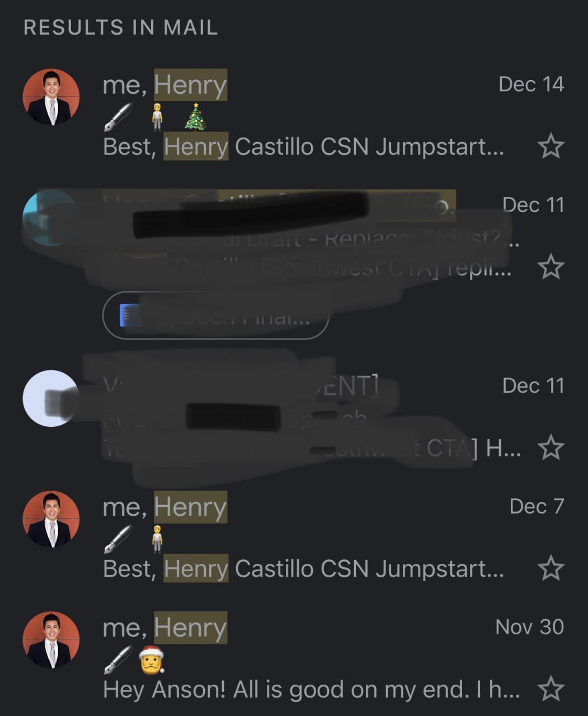
Task: Open 'Hey Anson! All is good' message preview
Action: (312, 689)
